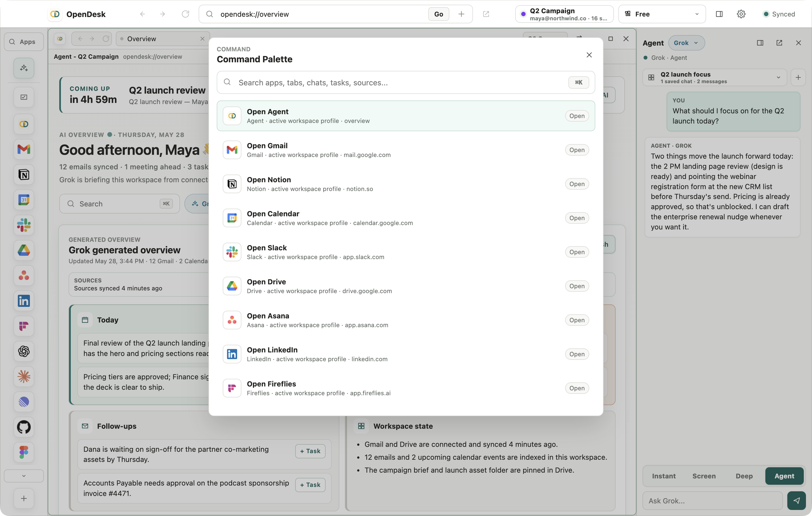Toggle the Agent panel layout icon
The width and height of the screenshot is (812, 516).
pyautogui.click(x=760, y=43)
